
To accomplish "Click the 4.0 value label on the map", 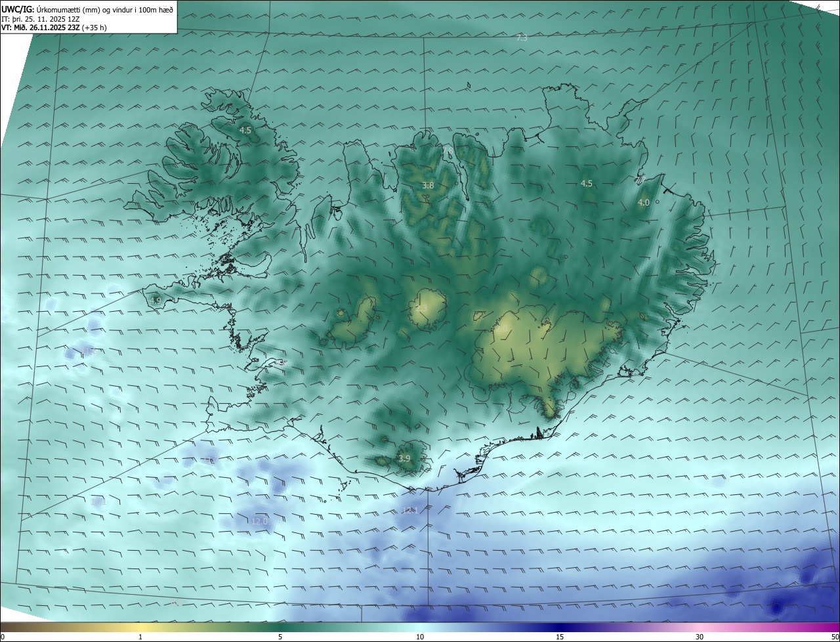I will pyautogui.click(x=643, y=203).
